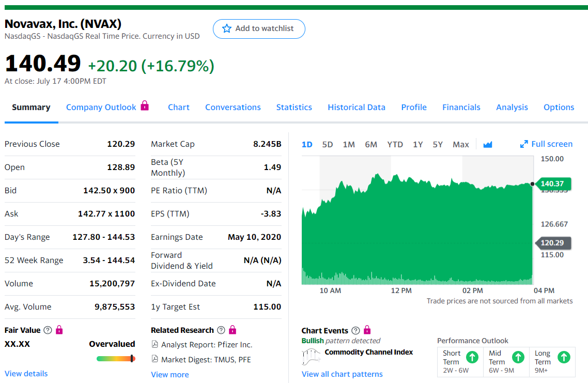Click the lock icon beside Related Research
The image size is (588, 383).
point(233,330)
